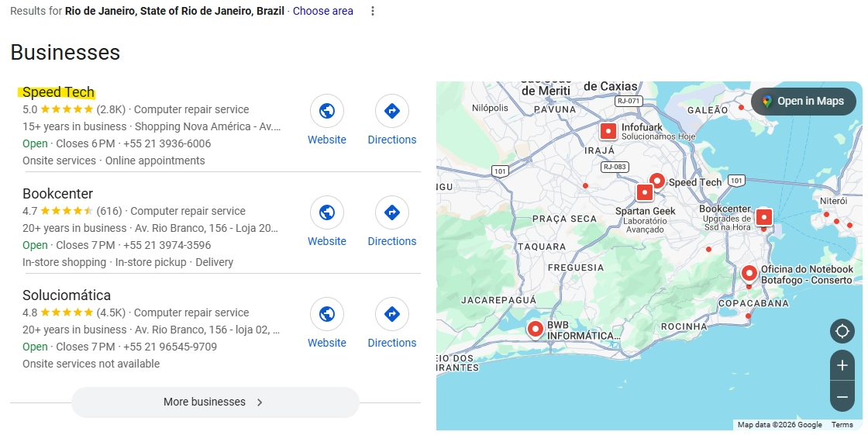Click Website label for Bookcenter
This screenshot has width=868, height=442.
coord(326,241)
